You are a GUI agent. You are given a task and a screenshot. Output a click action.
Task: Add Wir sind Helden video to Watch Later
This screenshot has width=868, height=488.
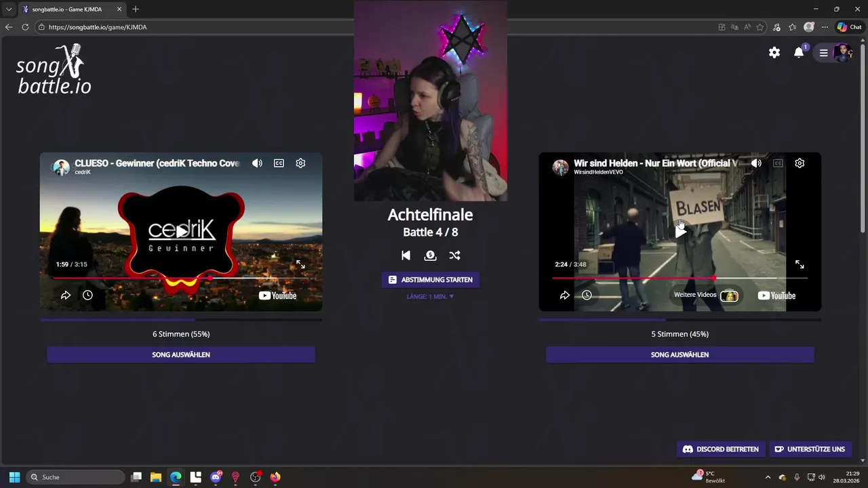pos(587,296)
